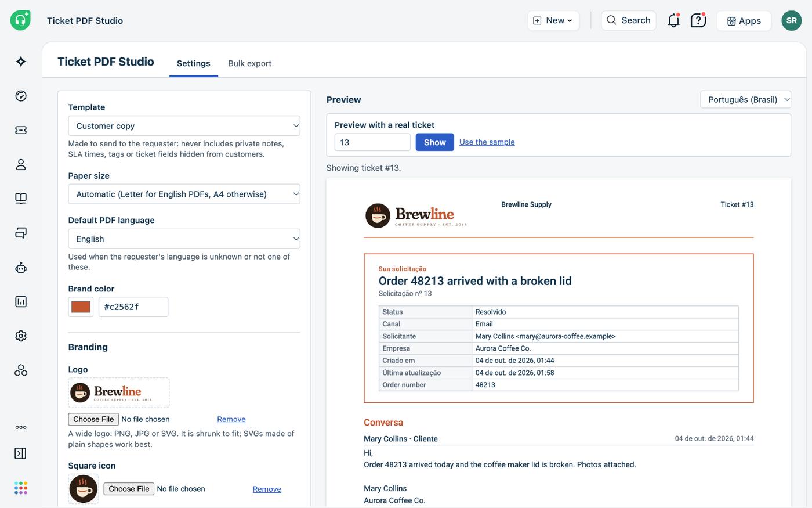Switch to the Settings tab

tap(194, 63)
